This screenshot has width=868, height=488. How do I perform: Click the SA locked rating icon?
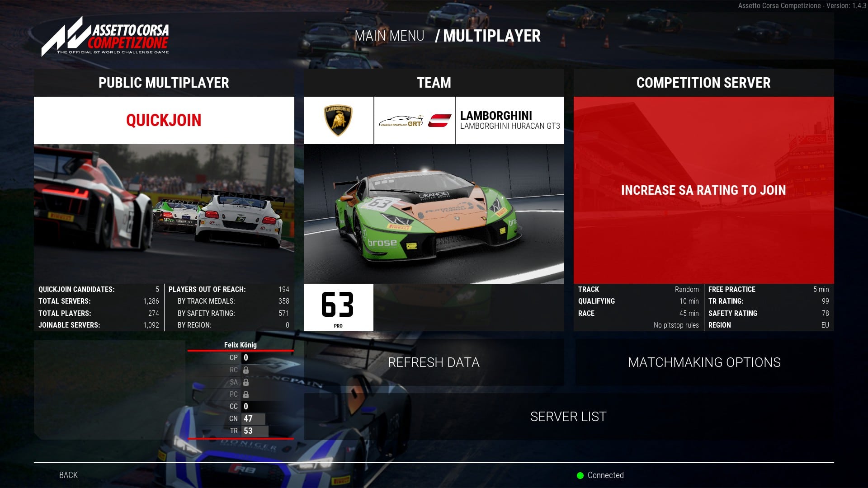point(247,382)
